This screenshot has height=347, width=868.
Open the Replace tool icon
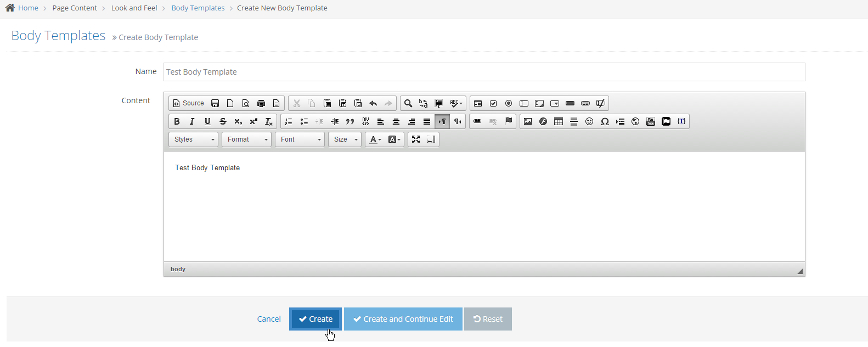click(424, 103)
